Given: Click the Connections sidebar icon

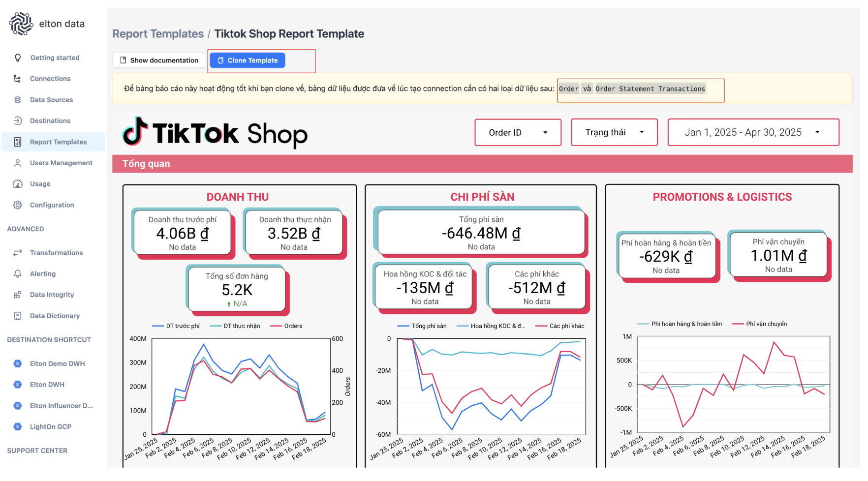Looking at the screenshot, I should point(18,79).
